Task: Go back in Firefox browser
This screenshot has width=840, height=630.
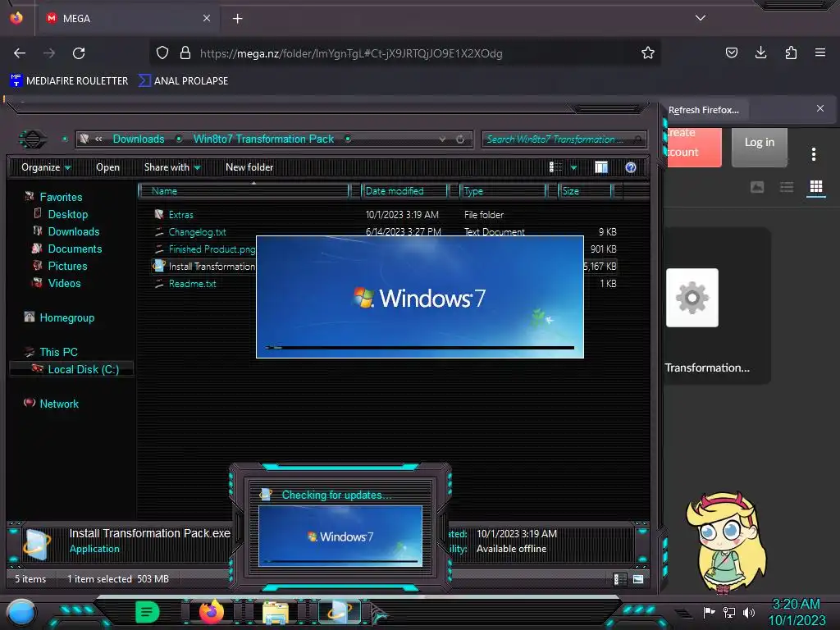Action: [x=20, y=53]
